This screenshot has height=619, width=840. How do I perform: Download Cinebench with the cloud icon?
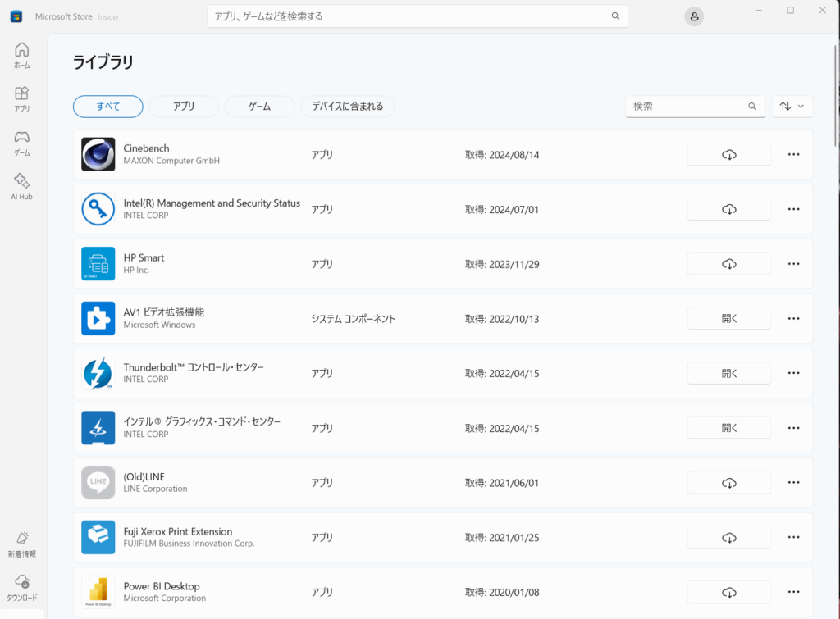[x=728, y=154]
